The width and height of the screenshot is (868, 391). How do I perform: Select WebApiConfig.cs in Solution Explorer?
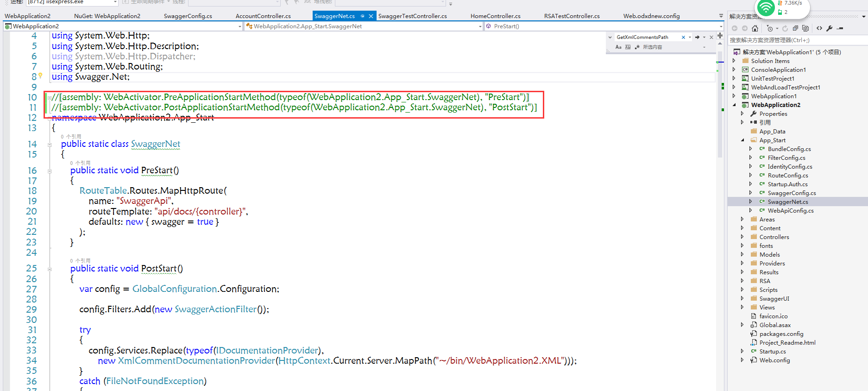point(790,211)
